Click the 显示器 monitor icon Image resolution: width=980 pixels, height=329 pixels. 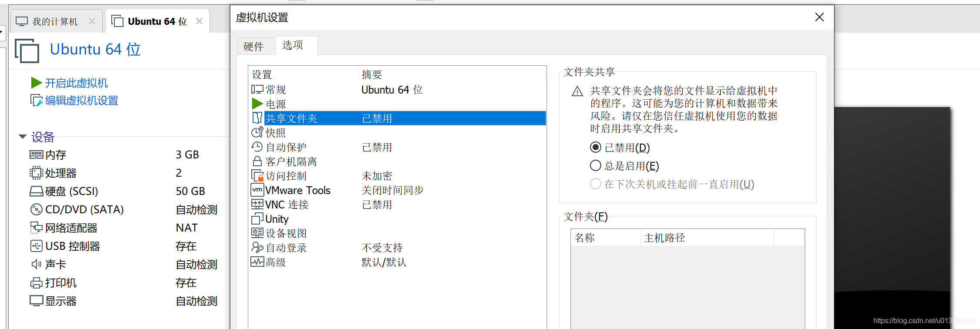coord(37,301)
